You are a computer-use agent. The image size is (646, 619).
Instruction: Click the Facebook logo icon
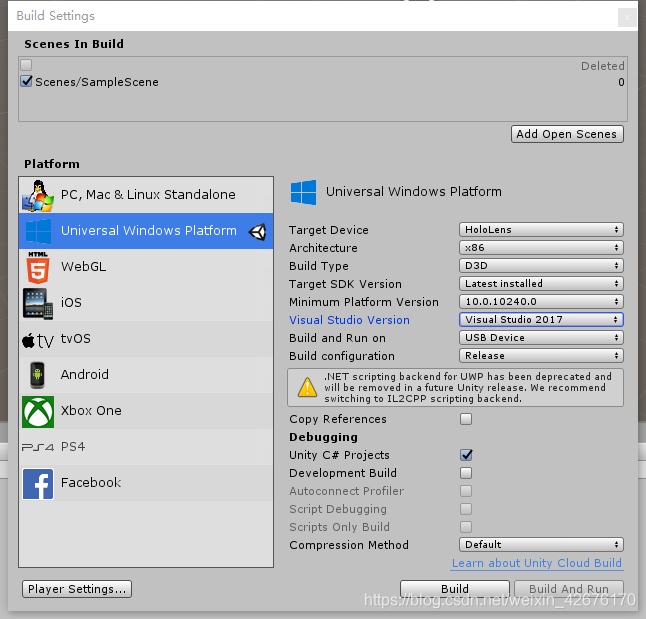38,483
